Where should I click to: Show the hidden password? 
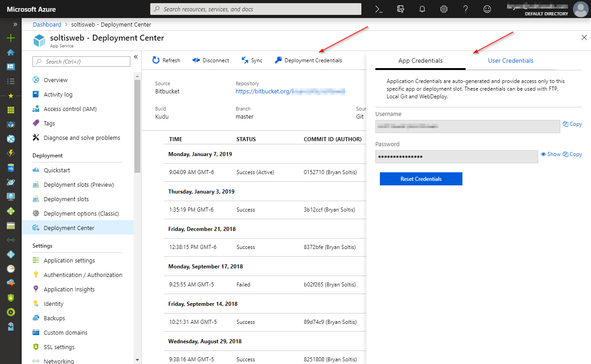(x=550, y=154)
